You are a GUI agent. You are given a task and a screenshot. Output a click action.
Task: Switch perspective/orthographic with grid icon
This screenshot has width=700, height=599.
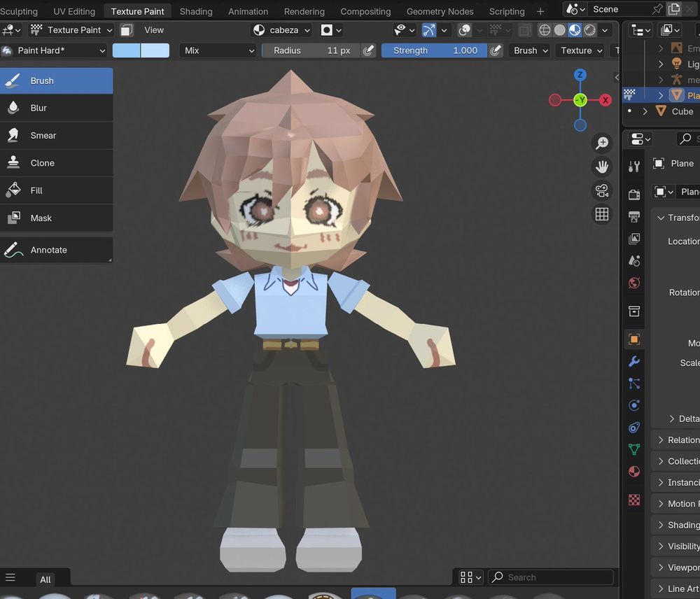tap(602, 214)
